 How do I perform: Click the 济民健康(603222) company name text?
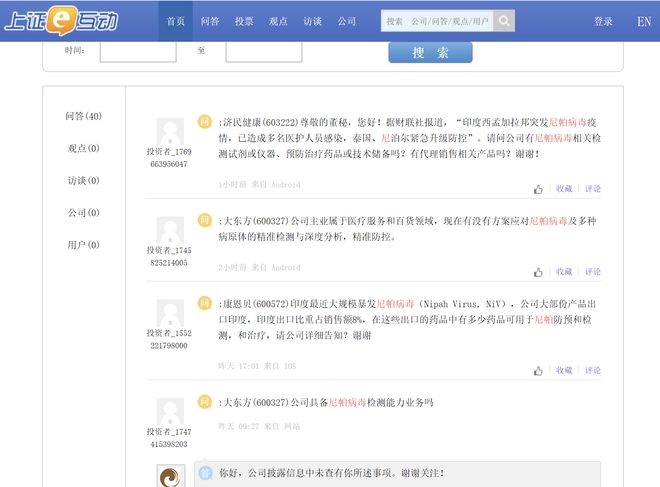[261, 122]
